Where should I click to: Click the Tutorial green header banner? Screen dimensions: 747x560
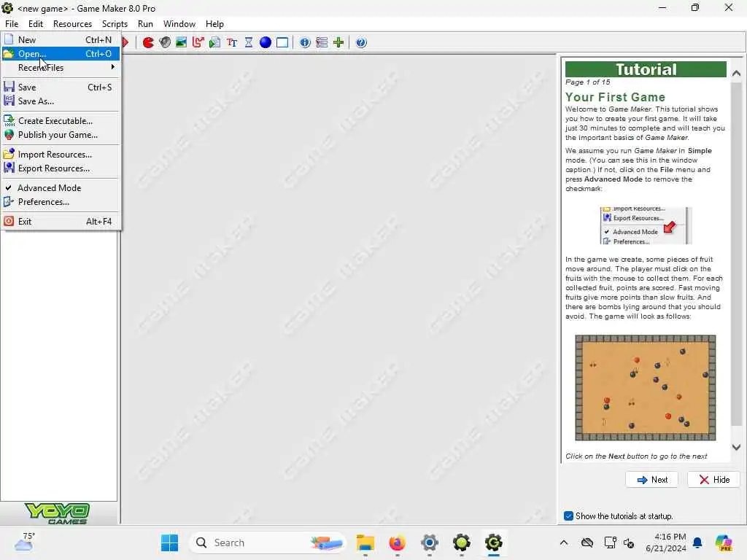click(646, 69)
